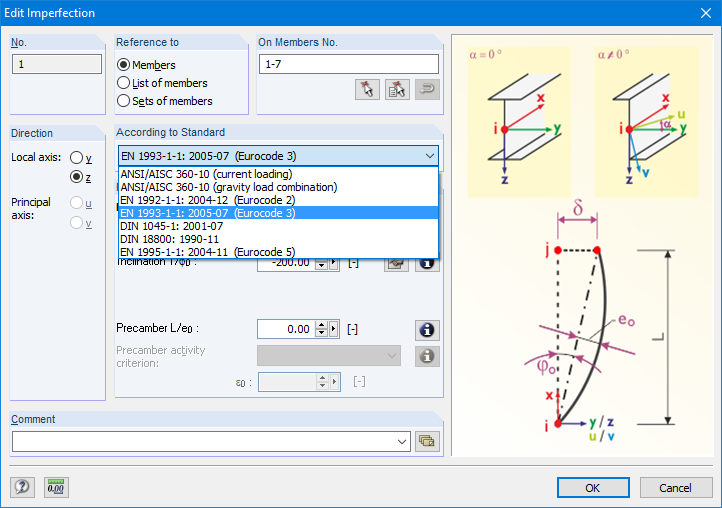Decrease Precamber value with down spinner
This screenshot has height=508, width=722.
click(x=321, y=333)
